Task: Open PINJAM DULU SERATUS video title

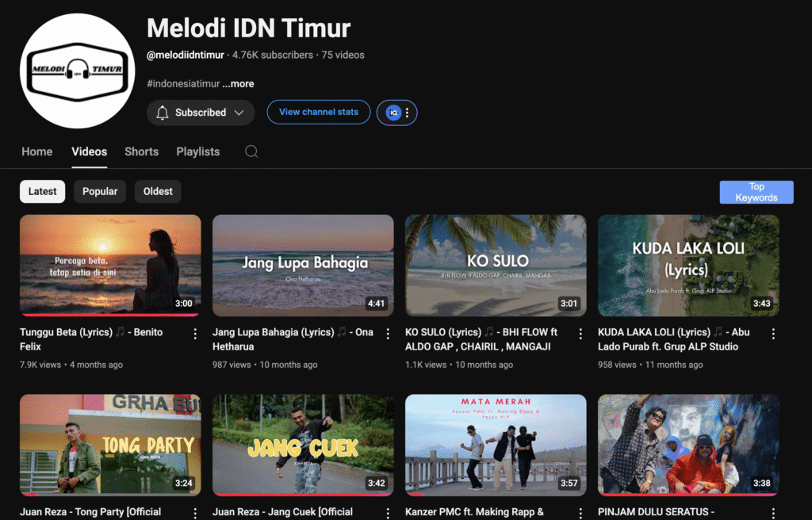Action: pos(656,512)
